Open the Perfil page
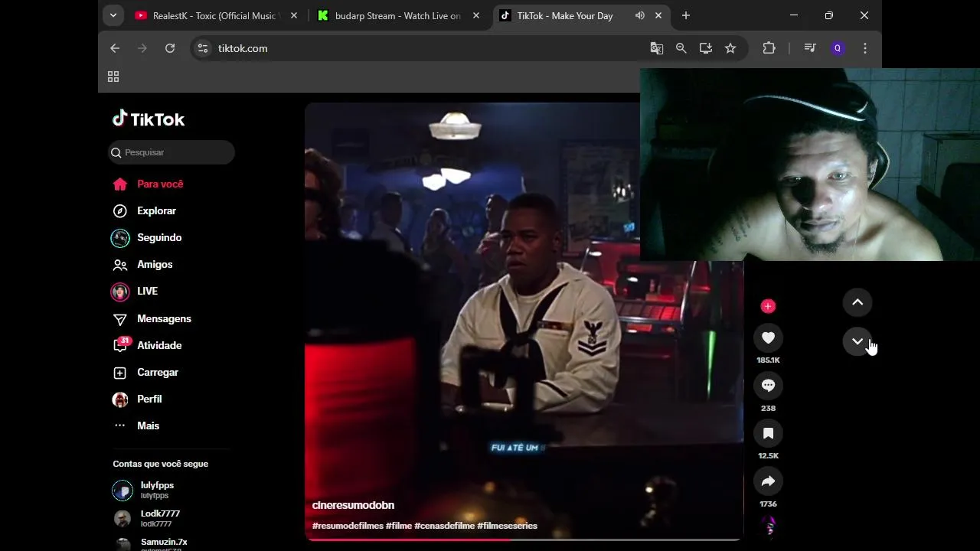This screenshot has width=980, height=551. point(137,399)
